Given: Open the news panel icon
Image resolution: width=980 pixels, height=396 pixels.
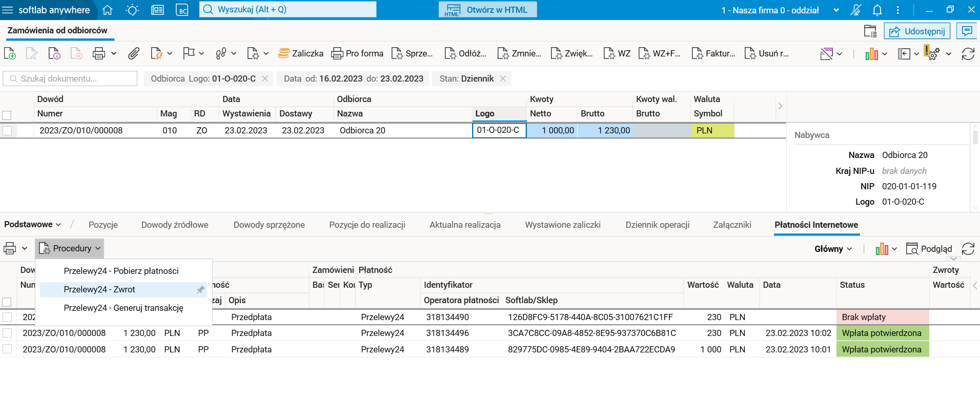Looking at the screenshot, I should click(x=157, y=10).
